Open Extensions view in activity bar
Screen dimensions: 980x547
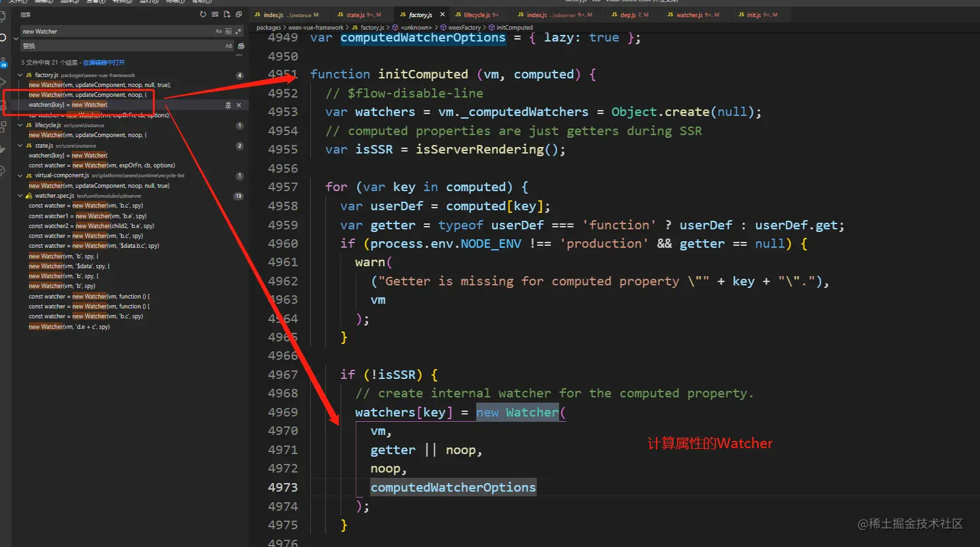tap(3, 127)
